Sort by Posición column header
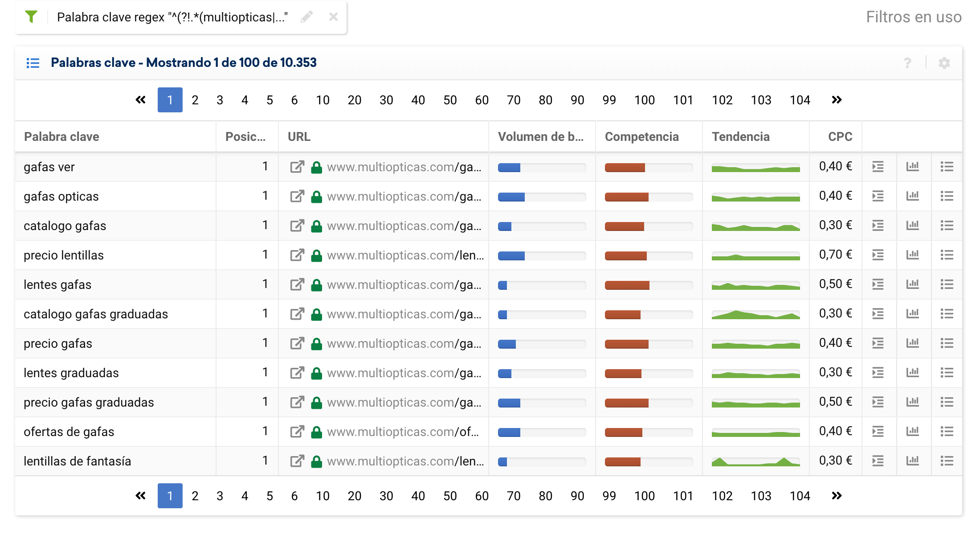 pyautogui.click(x=245, y=136)
